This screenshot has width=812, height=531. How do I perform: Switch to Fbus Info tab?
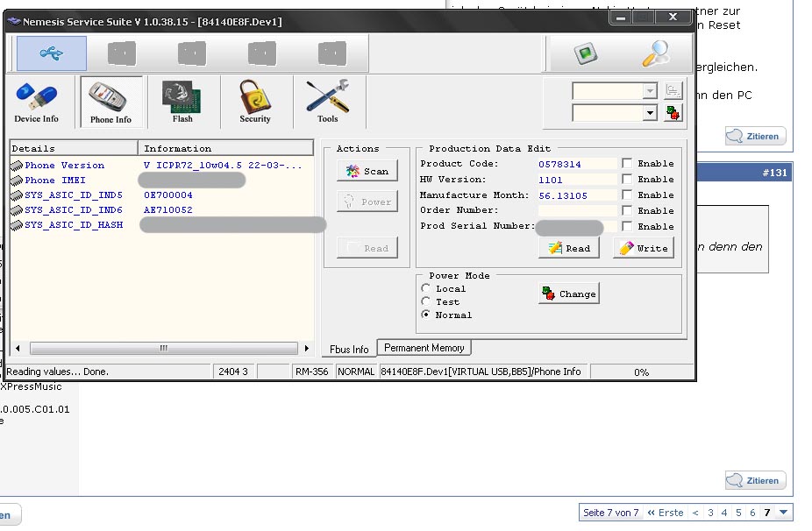pyautogui.click(x=349, y=349)
